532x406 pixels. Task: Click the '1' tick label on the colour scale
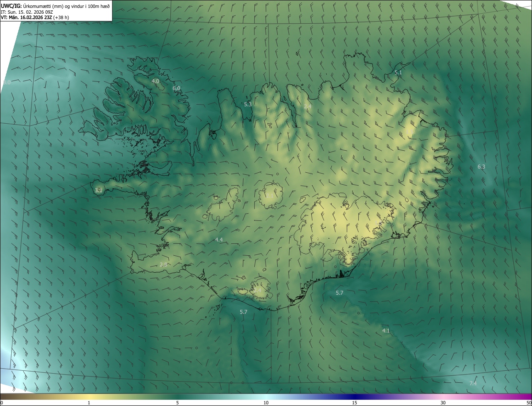[89, 403]
